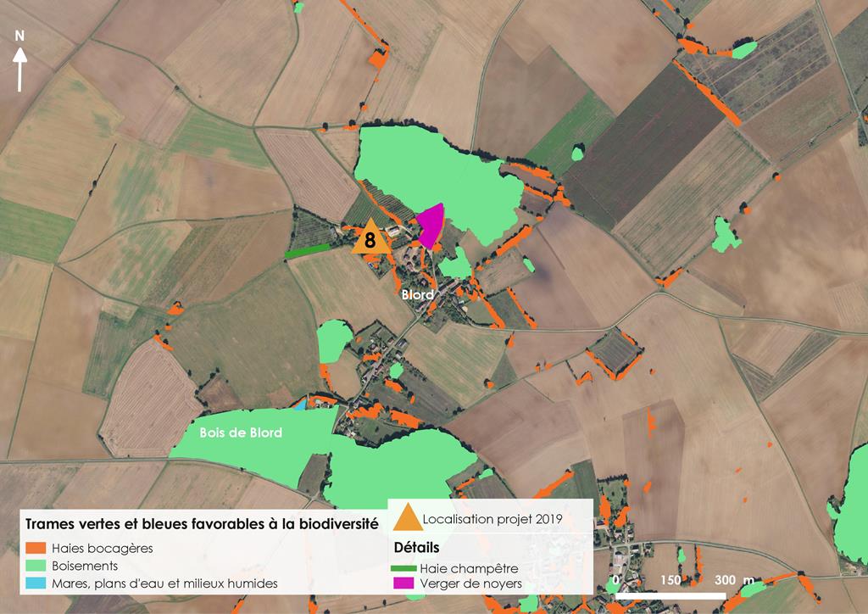Click the blue Mares legend swatch
Image resolution: width=868 pixels, height=614 pixels.
(36, 583)
